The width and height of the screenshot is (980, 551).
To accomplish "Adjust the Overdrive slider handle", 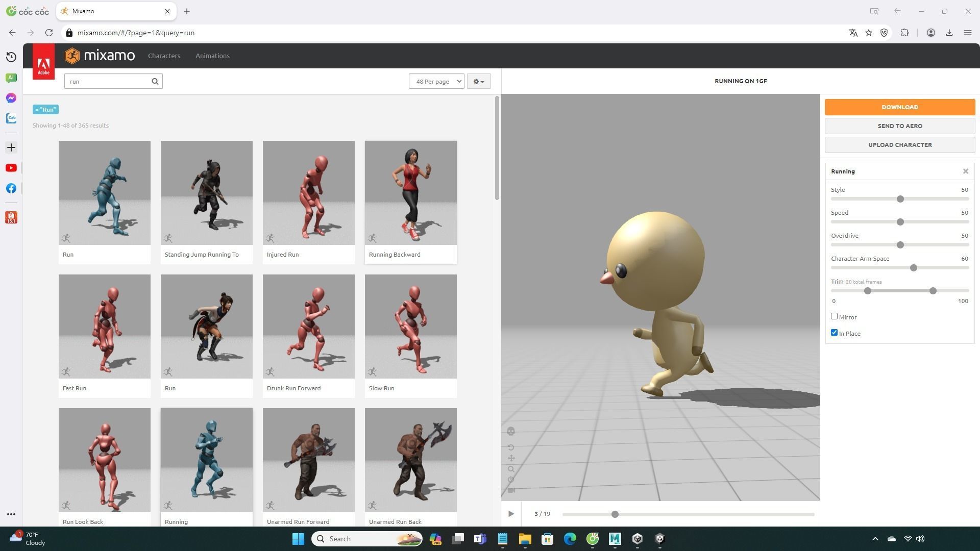I will pyautogui.click(x=900, y=245).
